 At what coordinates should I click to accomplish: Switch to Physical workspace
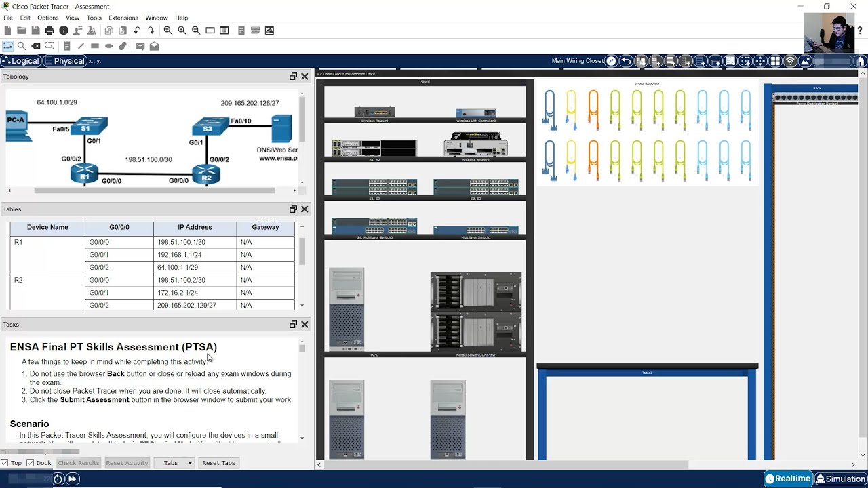[x=64, y=61]
